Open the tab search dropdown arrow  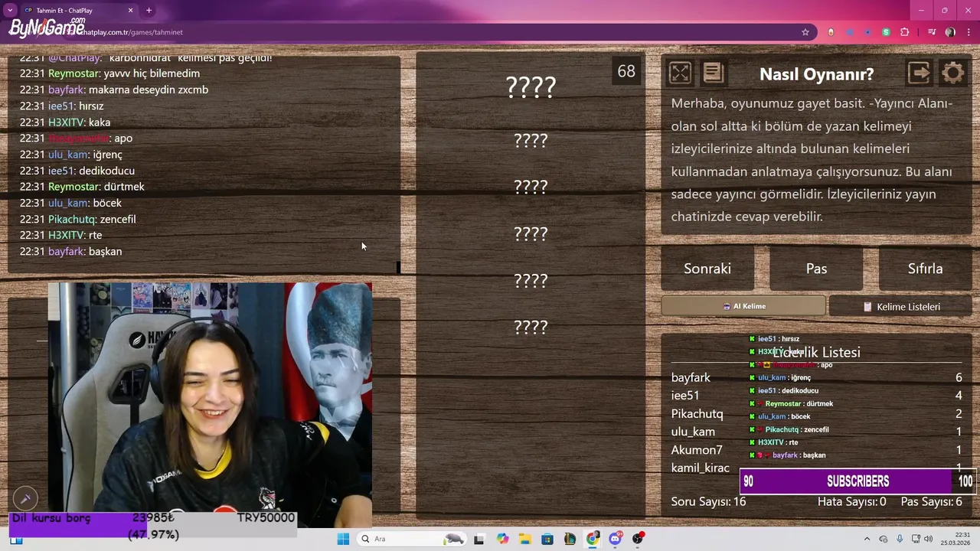tap(10, 10)
